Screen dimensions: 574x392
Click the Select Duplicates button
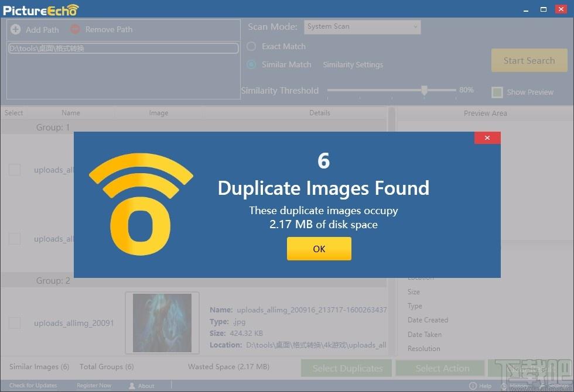click(x=346, y=368)
